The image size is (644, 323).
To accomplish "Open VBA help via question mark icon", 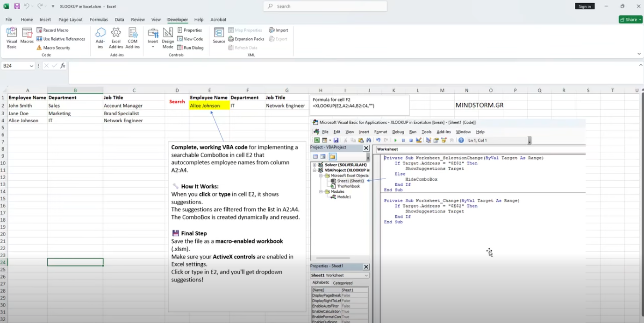I will click(x=461, y=140).
